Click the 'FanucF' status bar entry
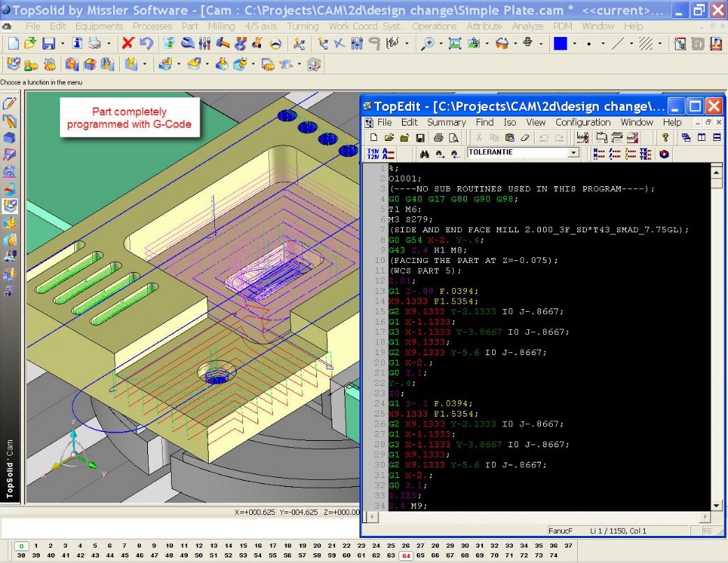 pyautogui.click(x=560, y=530)
